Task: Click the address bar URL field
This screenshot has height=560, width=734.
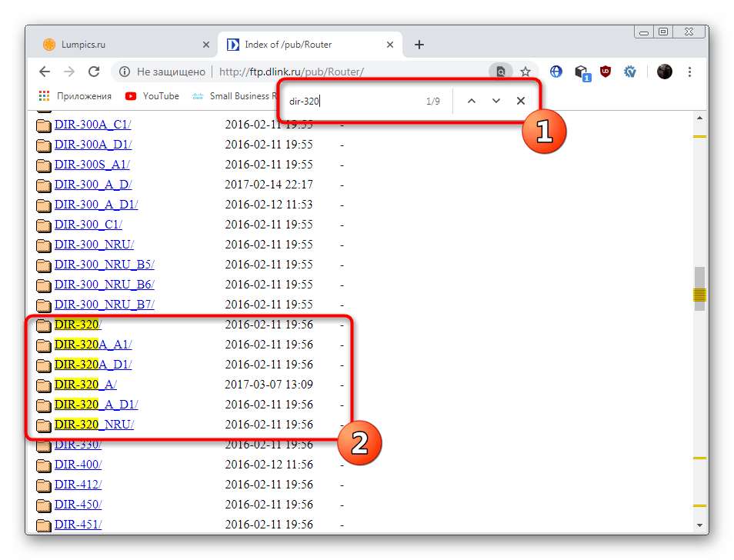Action: click(x=291, y=72)
